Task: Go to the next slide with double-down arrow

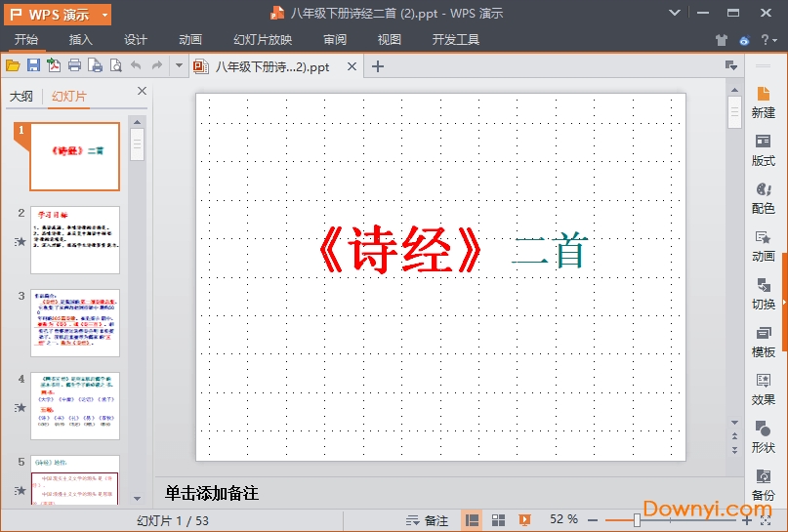Action: click(x=734, y=450)
